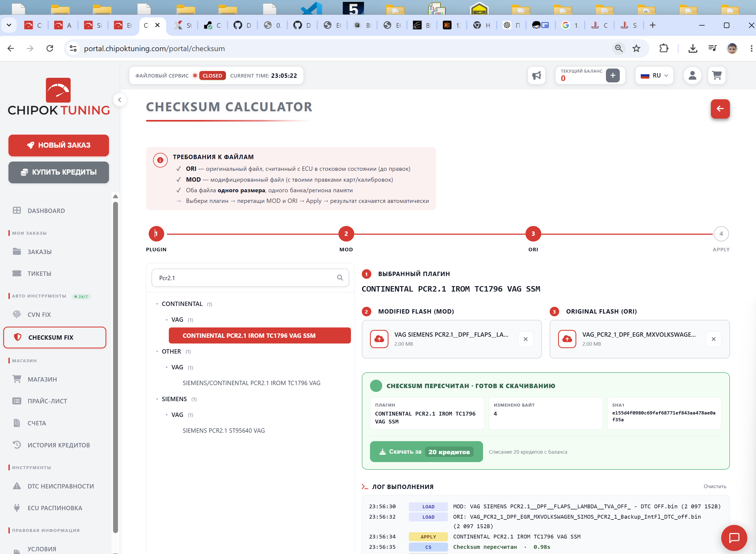Collapse sidebar with chevron arrow
756x554 pixels.
(120, 100)
